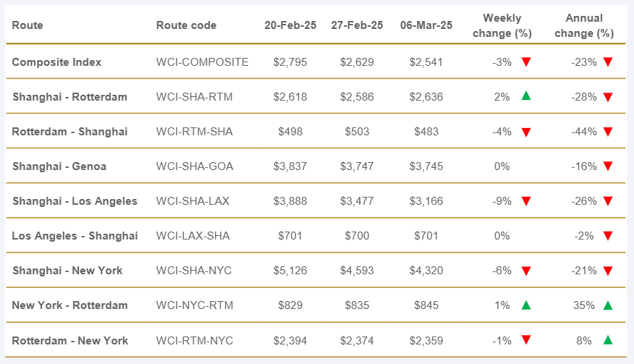Click the green arrow next to 8% annual change
Viewport: 634px width, 364px height.
click(x=608, y=340)
